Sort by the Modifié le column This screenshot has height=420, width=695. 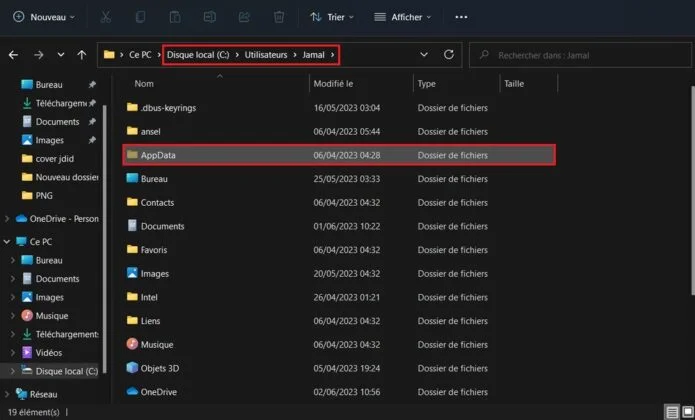pos(335,84)
